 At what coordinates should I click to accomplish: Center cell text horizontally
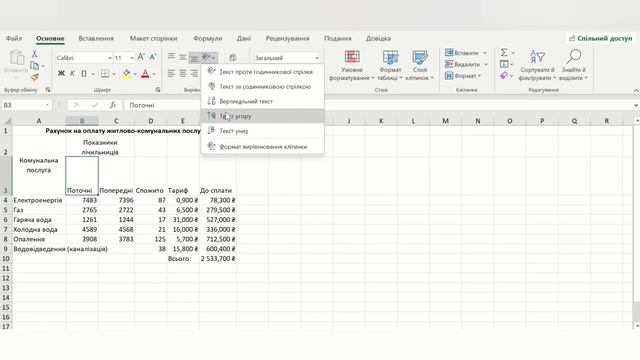pos(182,74)
